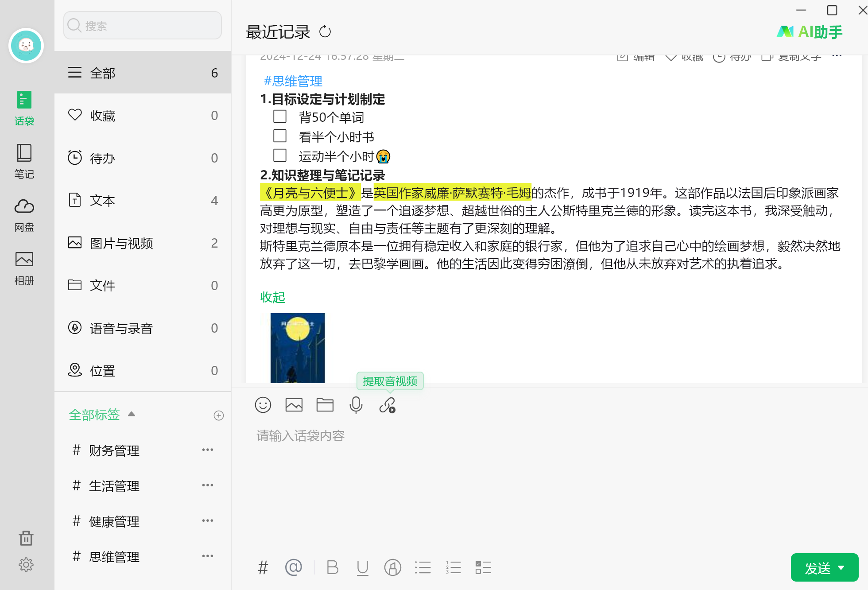The image size is (868, 590).
Task: Check the 看半个小时书 checkbox
Action: [280, 136]
